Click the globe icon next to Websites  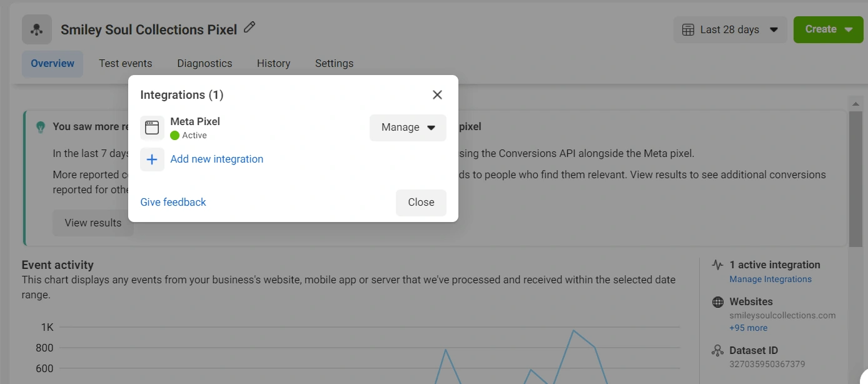click(x=718, y=302)
